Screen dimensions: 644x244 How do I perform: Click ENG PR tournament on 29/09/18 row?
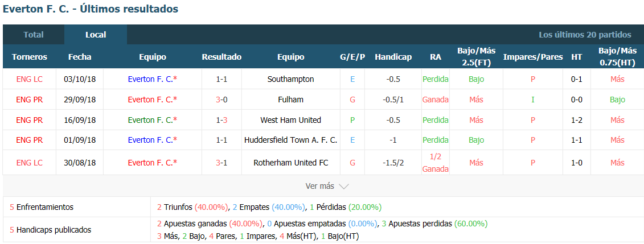pyautogui.click(x=29, y=100)
